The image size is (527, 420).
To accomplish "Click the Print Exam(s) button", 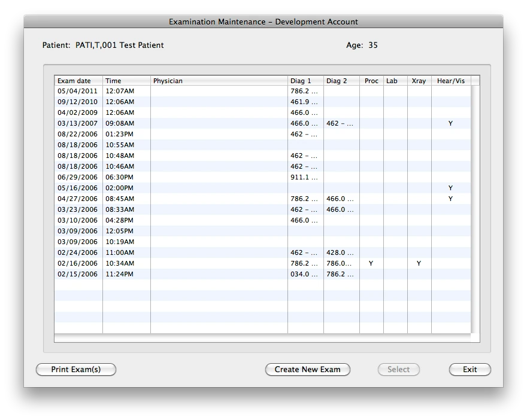I will (x=75, y=369).
